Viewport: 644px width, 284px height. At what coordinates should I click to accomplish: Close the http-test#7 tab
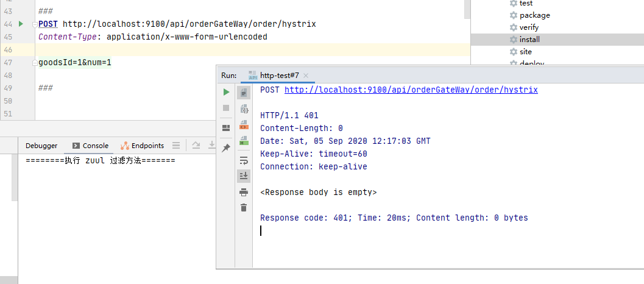pyautogui.click(x=306, y=76)
